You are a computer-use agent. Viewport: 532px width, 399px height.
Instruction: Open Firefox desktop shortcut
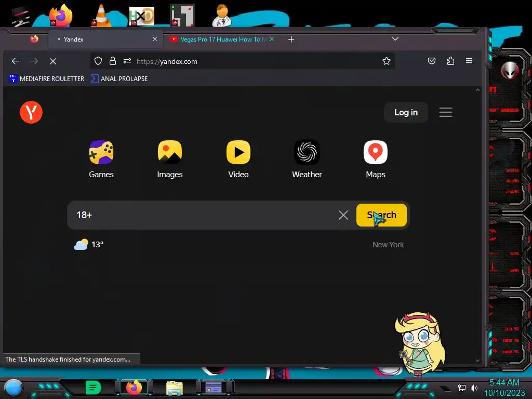60,15
